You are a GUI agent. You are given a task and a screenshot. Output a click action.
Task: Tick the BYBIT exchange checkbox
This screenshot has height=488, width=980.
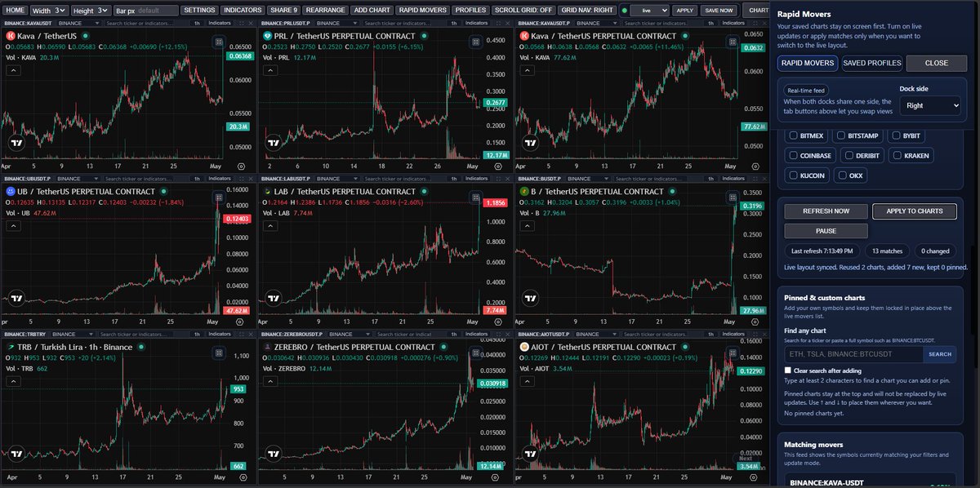(897, 135)
